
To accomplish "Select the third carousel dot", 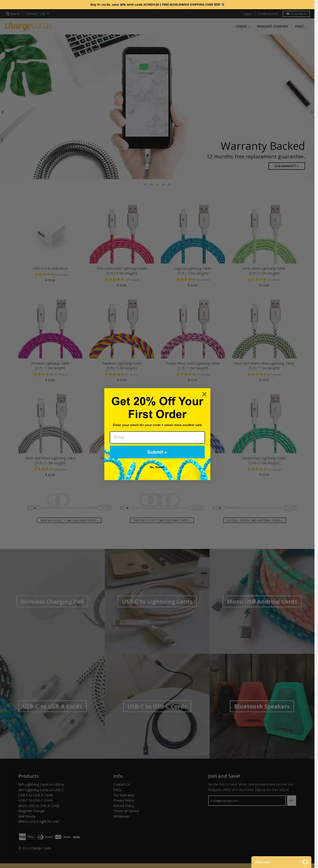I will point(157,184).
